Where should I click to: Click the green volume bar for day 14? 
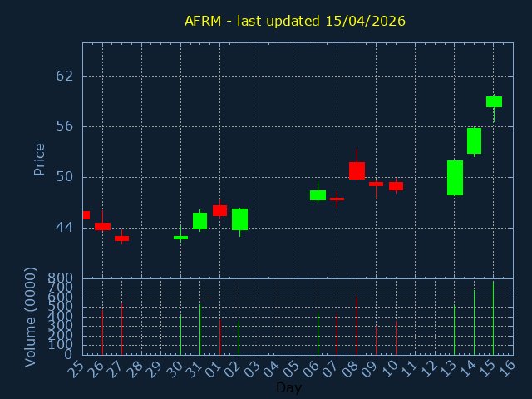tap(474, 322)
